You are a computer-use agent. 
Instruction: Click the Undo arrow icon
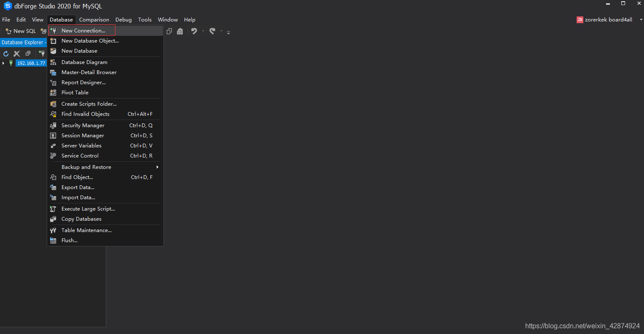tap(194, 31)
